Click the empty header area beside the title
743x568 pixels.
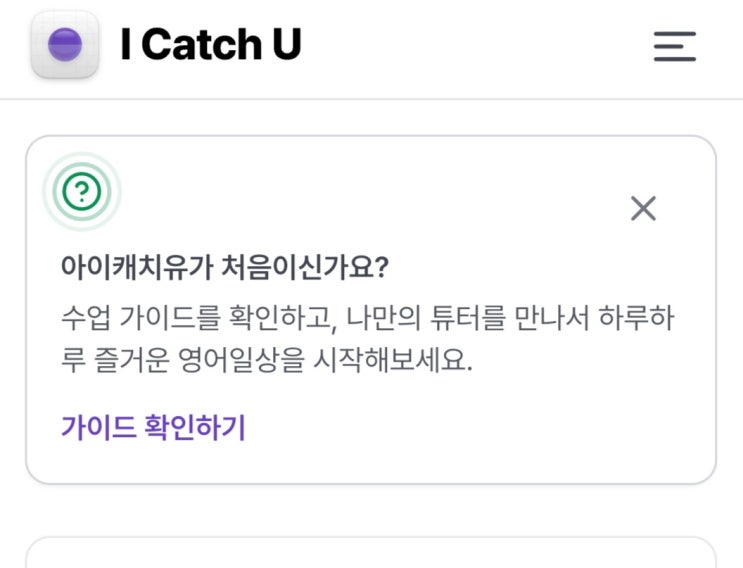[x=470, y=46]
